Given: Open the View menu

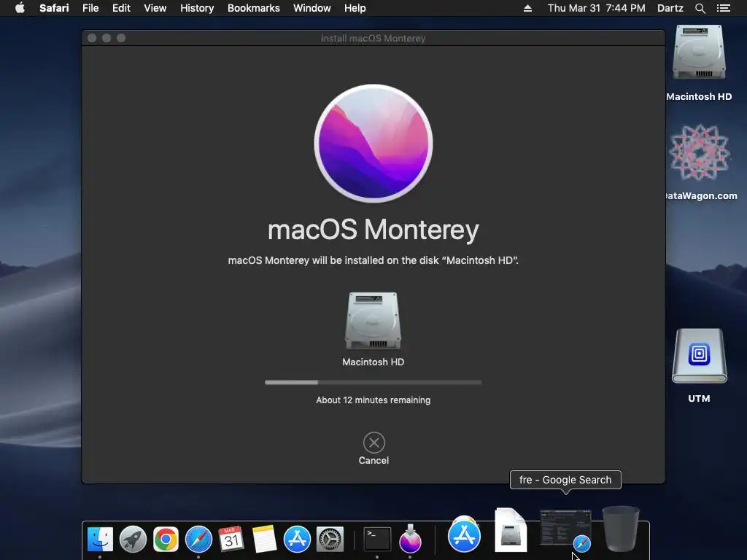Looking at the screenshot, I should click(155, 8).
